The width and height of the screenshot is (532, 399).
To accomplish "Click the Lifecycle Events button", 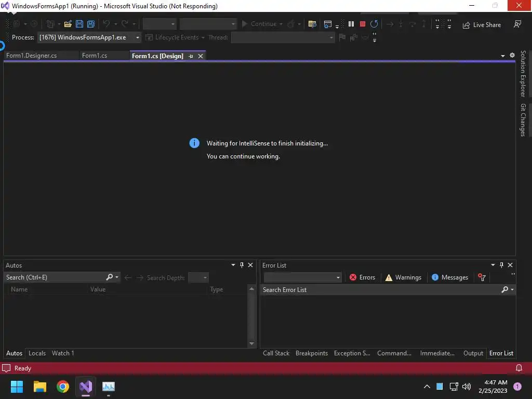I will (172, 37).
